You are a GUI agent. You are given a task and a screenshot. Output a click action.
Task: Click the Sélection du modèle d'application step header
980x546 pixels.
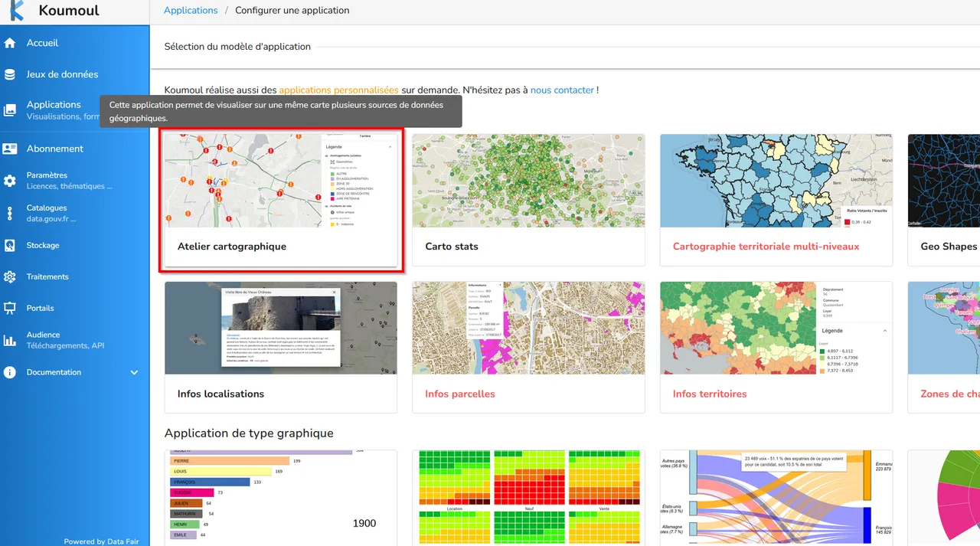tap(237, 47)
